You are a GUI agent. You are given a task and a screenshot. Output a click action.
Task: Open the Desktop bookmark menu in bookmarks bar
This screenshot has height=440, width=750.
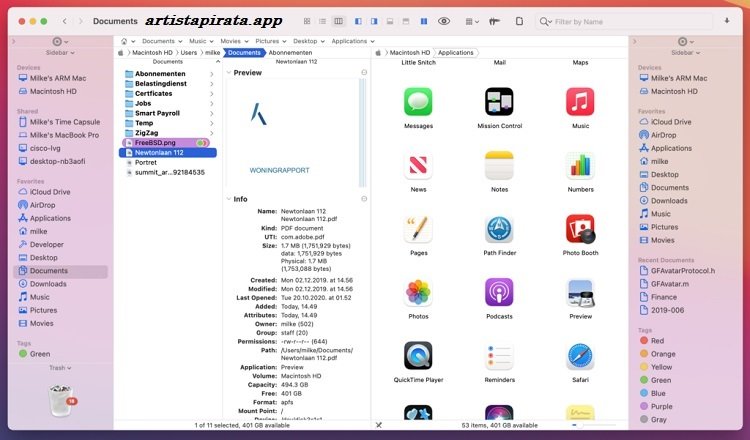tap(309, 41)
